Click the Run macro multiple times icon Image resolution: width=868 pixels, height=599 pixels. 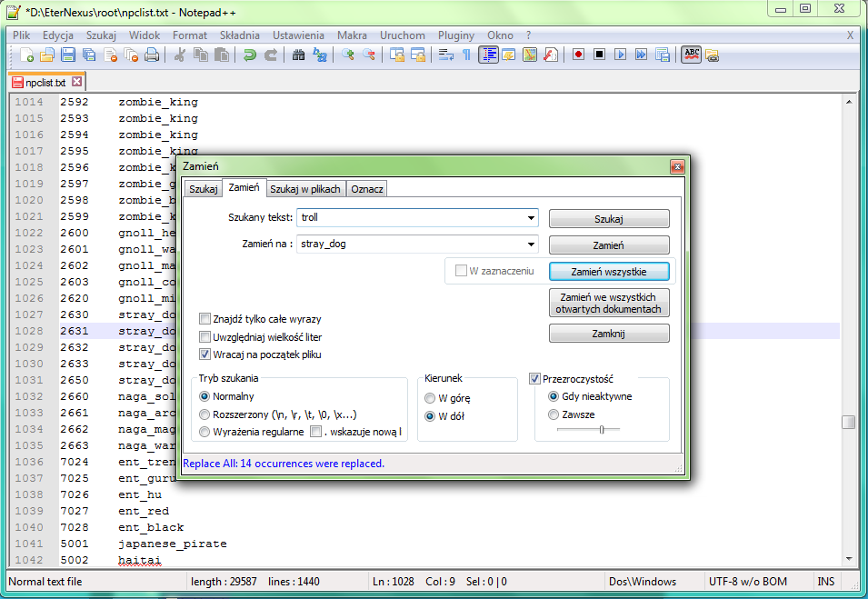pos(641,55)
